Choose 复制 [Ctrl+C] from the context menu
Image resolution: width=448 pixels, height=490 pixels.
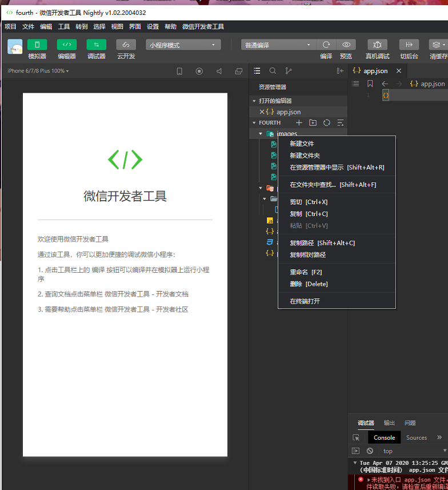(x=337, y=214)
